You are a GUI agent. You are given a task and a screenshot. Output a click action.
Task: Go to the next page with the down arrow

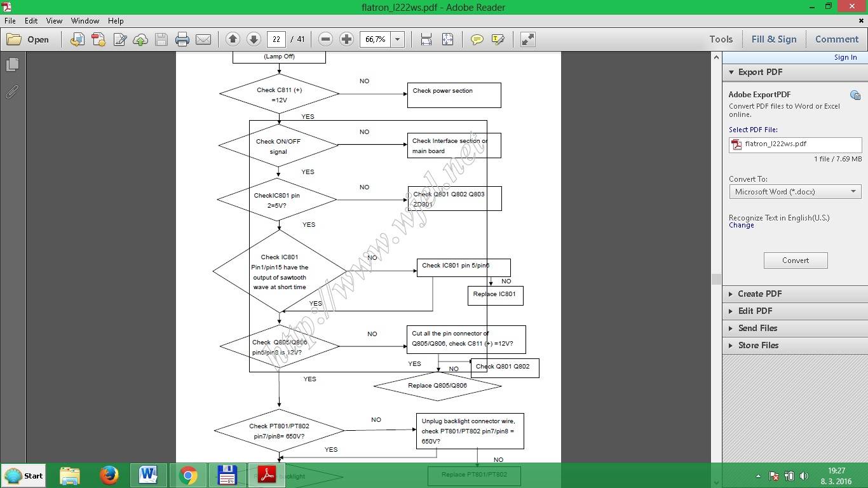[x=254, y=39]
